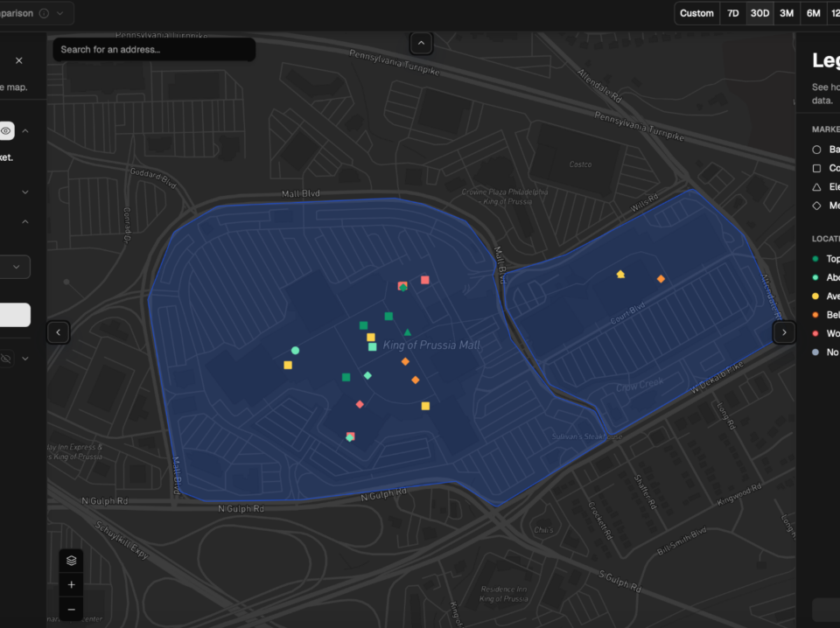Image resolution: width=840 pixels, height=628 pixels.
Task: Click the 'Chili's' label on the map
Action: (543, 530)
